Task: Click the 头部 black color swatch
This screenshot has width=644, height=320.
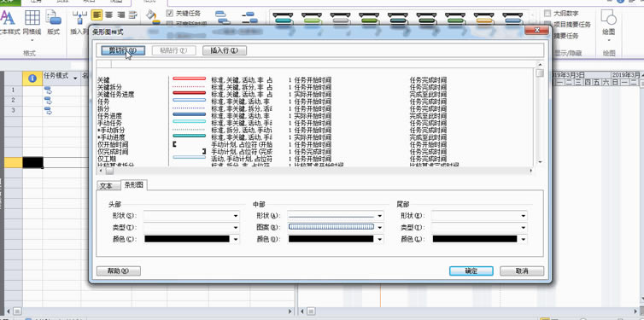Action: (187, 239)
